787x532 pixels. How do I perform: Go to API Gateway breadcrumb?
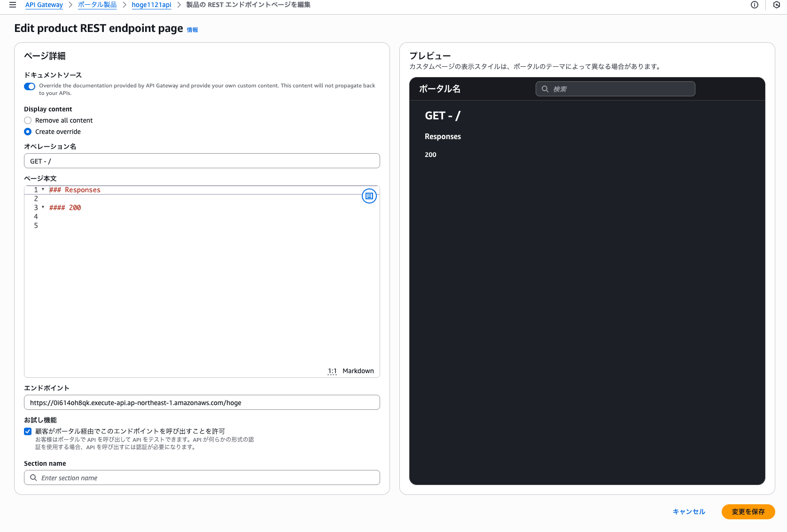[x=44, y=5]
